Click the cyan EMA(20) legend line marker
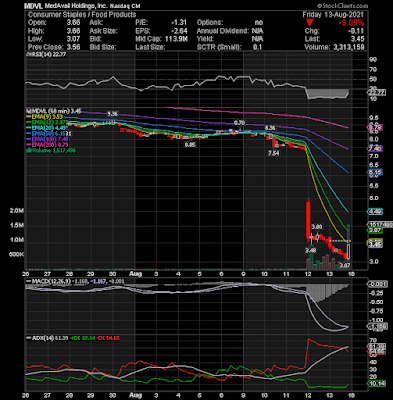 point(29,128)
